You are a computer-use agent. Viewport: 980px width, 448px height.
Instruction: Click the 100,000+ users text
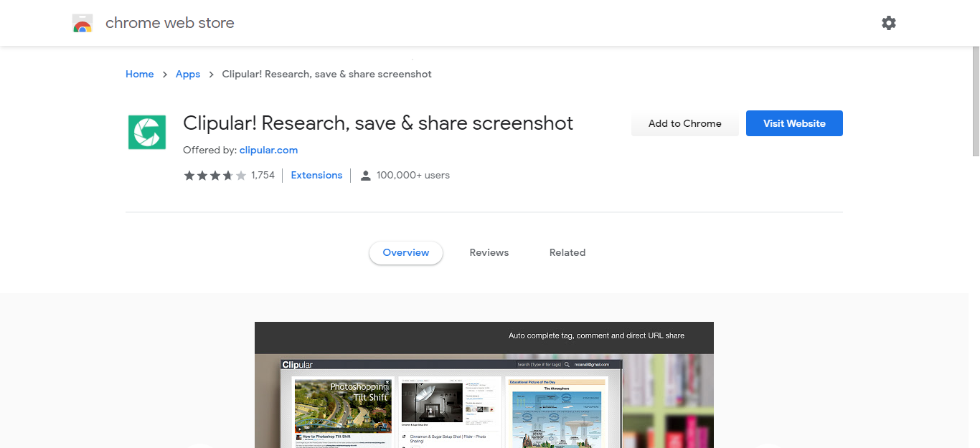[x=413, y=175]
